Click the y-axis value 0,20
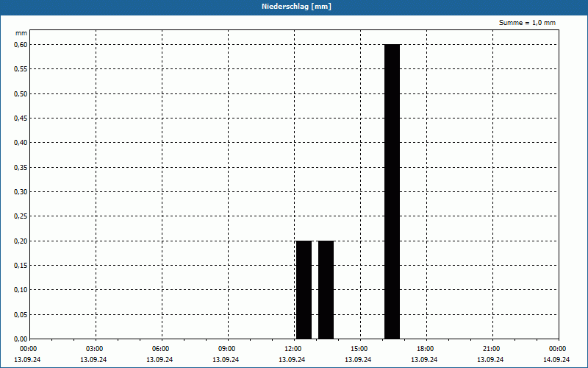Image resolution: width=588 pixels, height=368 pixels. tap(21, 241)
